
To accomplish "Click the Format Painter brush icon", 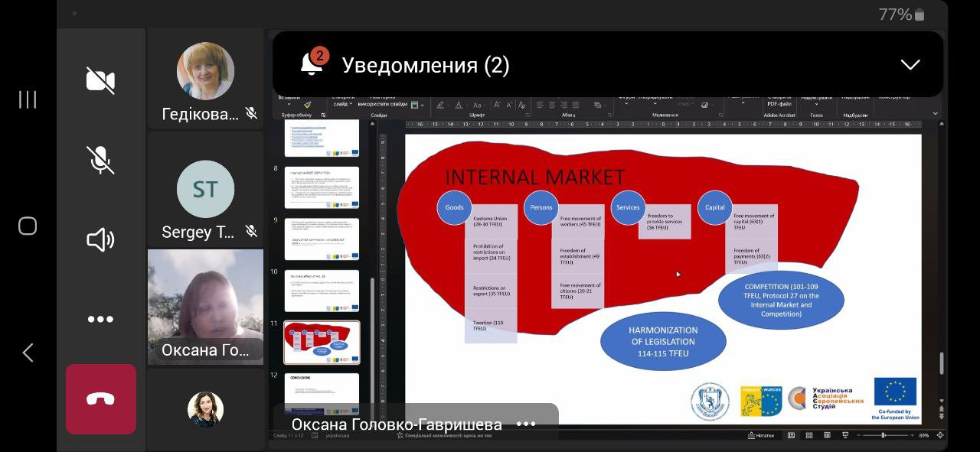I will [x=308, y=105].
